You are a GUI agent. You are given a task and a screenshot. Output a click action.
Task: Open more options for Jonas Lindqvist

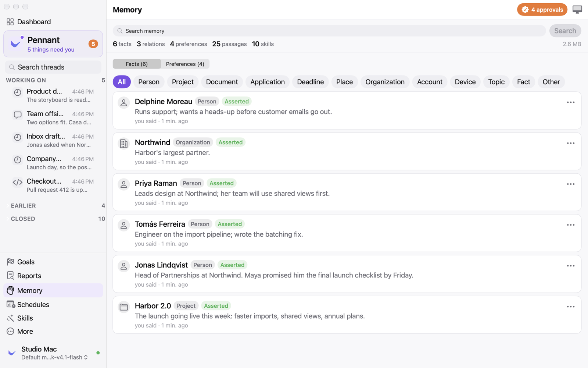point(570,266)
